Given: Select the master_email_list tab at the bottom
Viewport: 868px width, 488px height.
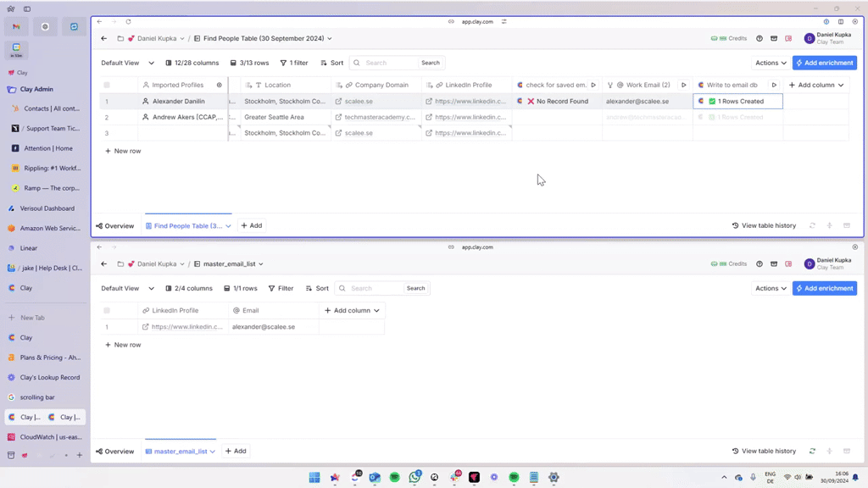Looking at the screenshot, I should pos(180,452).
